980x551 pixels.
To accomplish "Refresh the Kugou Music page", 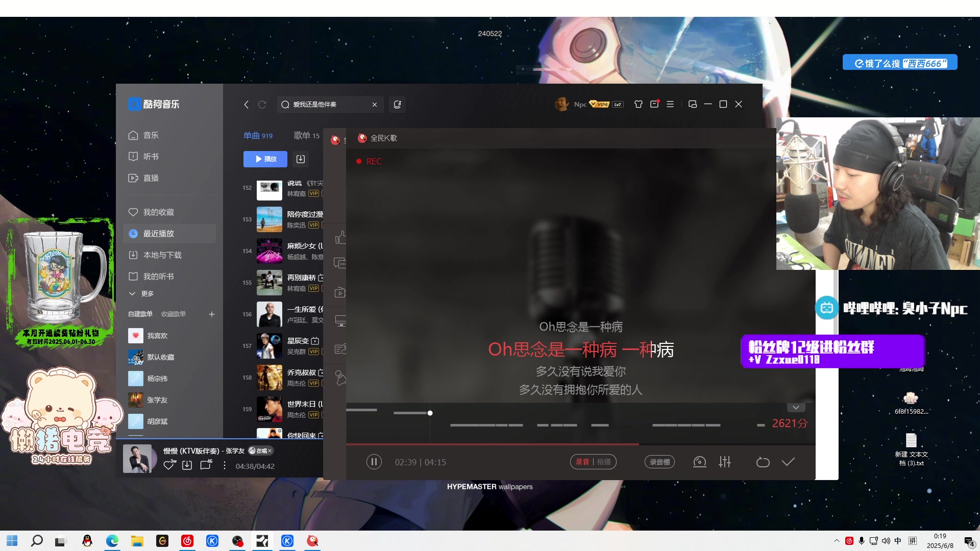I will coord(262,105).
